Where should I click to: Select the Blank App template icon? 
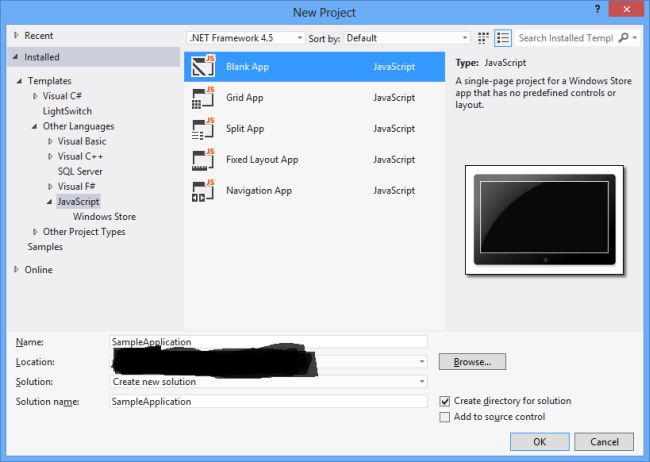203,66
